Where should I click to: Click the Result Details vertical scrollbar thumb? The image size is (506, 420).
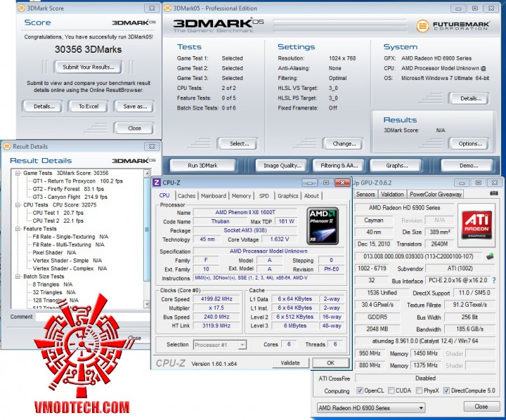click(x=147, y=229)
